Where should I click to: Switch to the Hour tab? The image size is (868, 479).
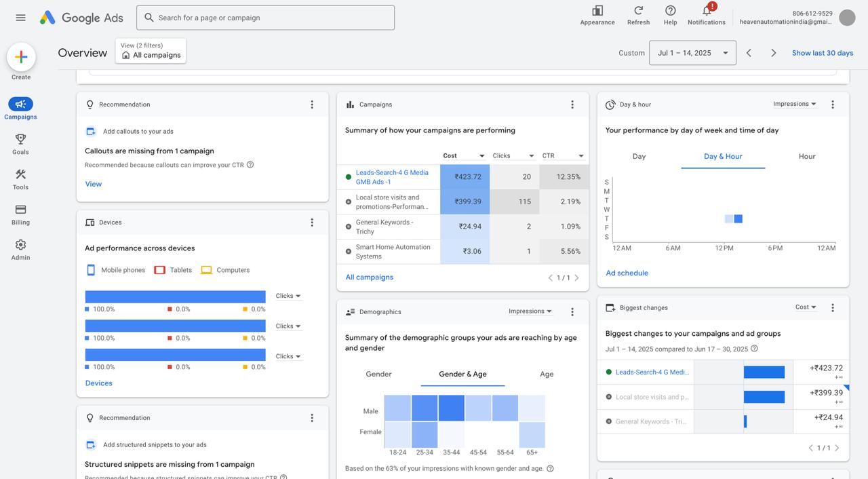806,156
